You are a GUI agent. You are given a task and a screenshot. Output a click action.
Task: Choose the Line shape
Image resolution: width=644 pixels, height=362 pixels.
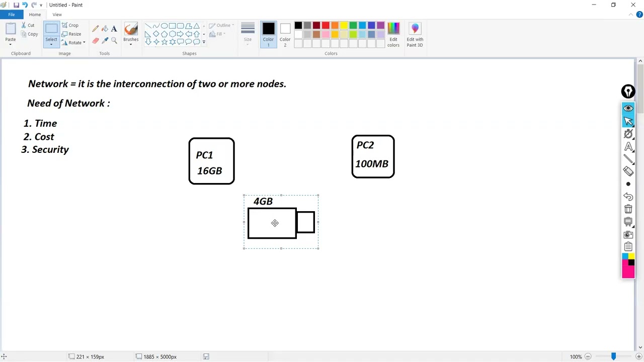pos(148,26)
